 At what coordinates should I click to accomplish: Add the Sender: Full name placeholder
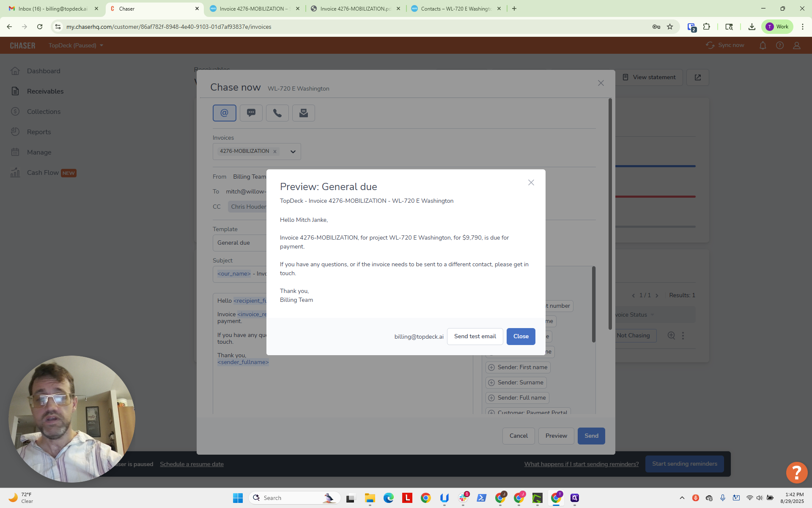517,398
